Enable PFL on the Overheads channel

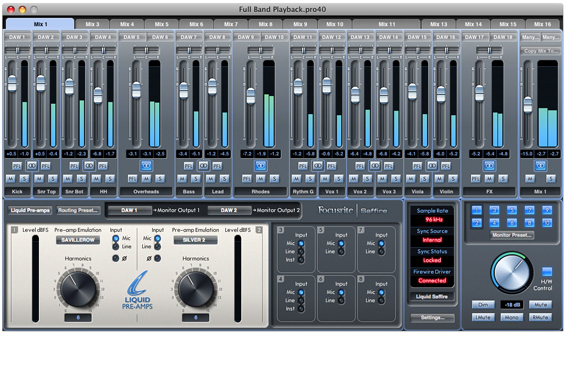click(132, 179)
